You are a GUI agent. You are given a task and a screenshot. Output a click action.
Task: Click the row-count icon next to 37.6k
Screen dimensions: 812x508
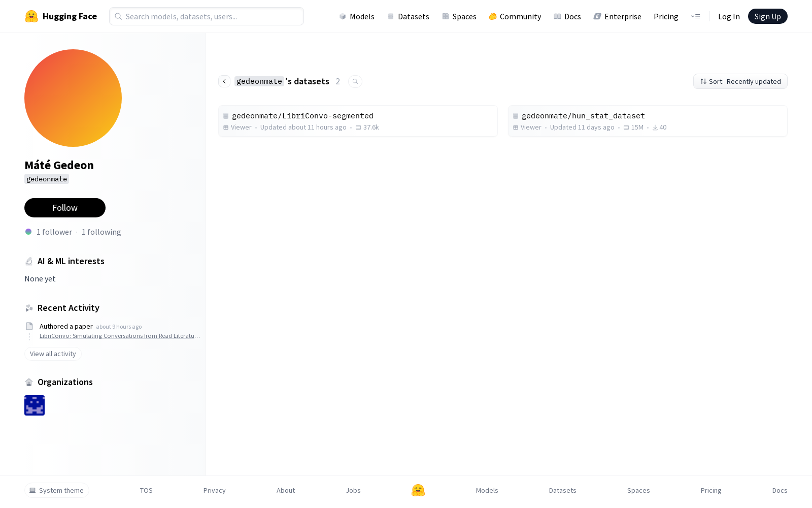coord(358,128)
